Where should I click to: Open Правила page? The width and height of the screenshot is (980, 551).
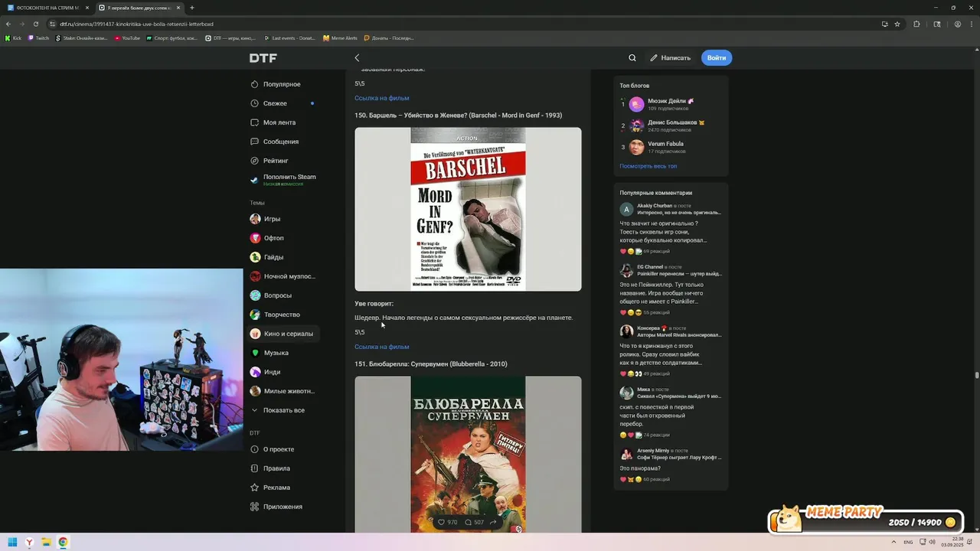(276, 468)
